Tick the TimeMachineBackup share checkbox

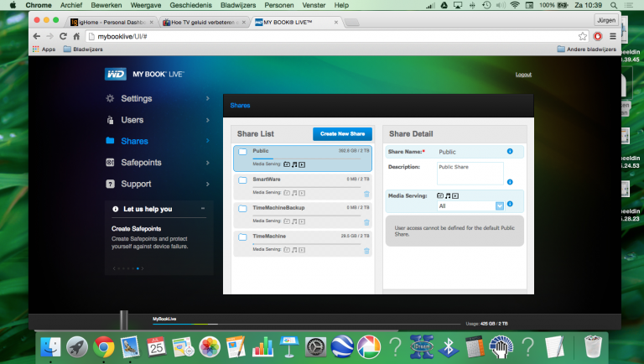coord(242,208)
